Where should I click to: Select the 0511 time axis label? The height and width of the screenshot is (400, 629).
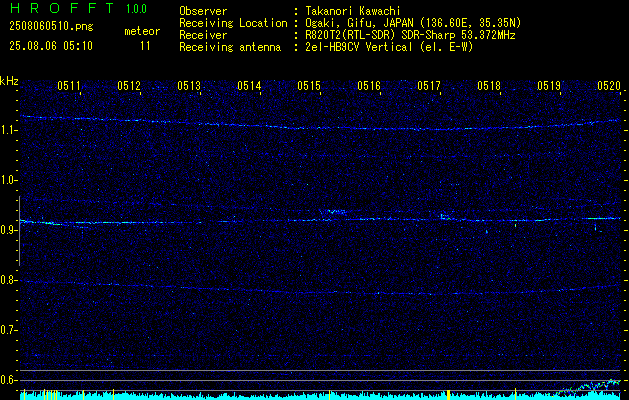69,85
